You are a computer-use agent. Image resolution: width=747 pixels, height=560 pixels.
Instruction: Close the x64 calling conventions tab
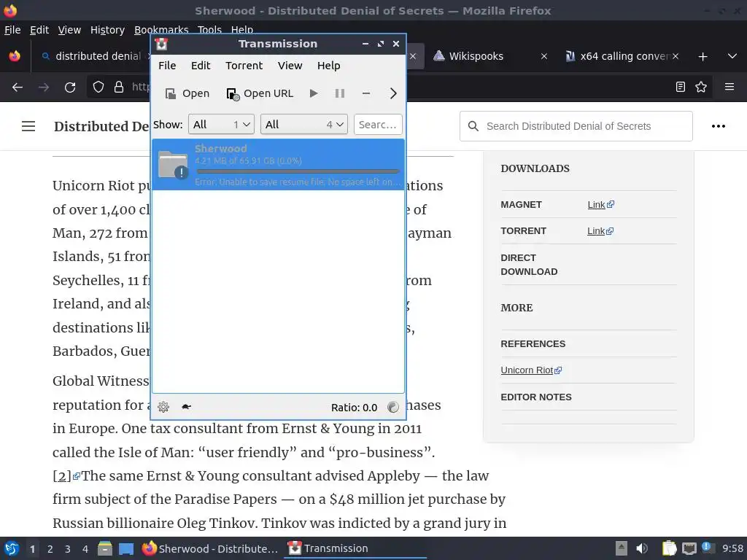[675, 56]
